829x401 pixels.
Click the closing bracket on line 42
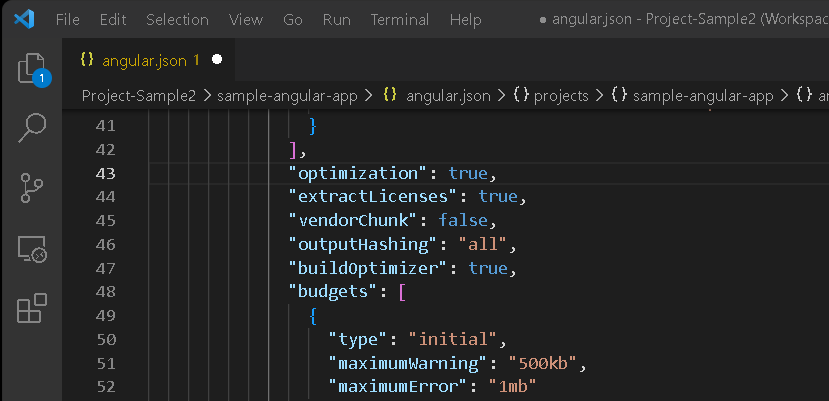click(293, 150)
